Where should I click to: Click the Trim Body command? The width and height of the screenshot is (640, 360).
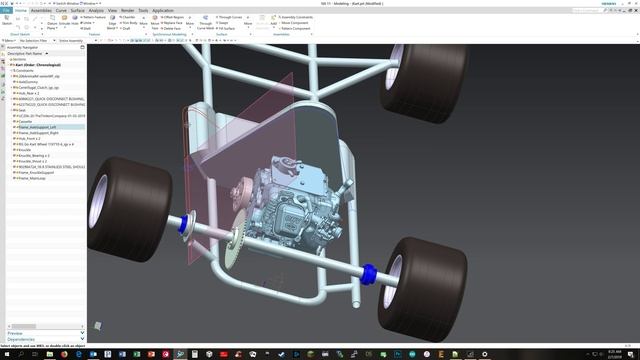point(129,23)
